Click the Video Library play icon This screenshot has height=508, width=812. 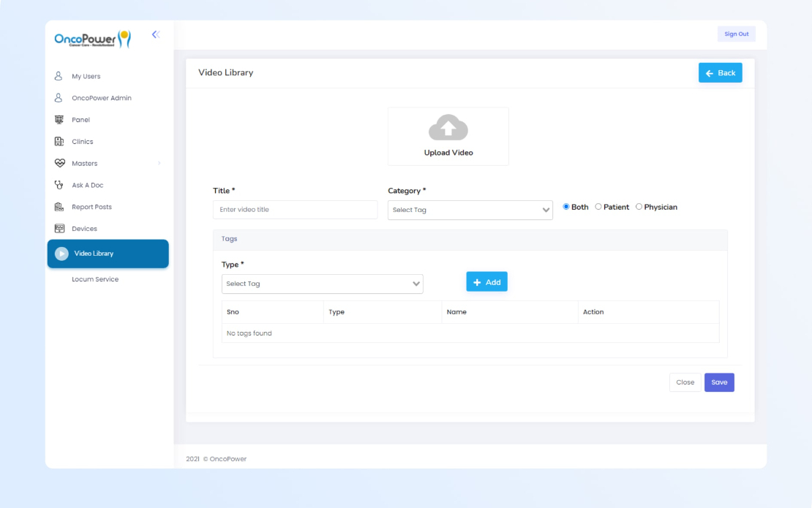[x=61, y=254]
